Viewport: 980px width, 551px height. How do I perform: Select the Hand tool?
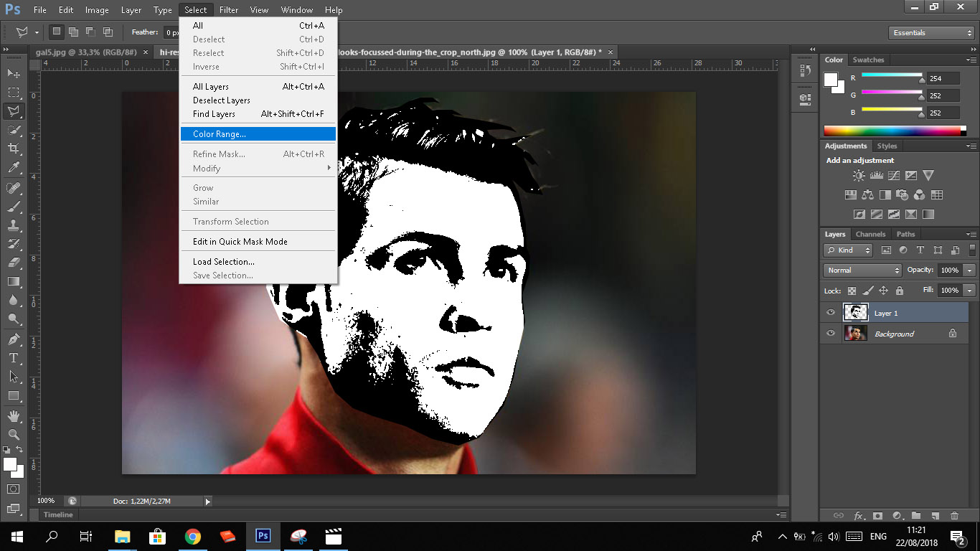coord(14,415)
